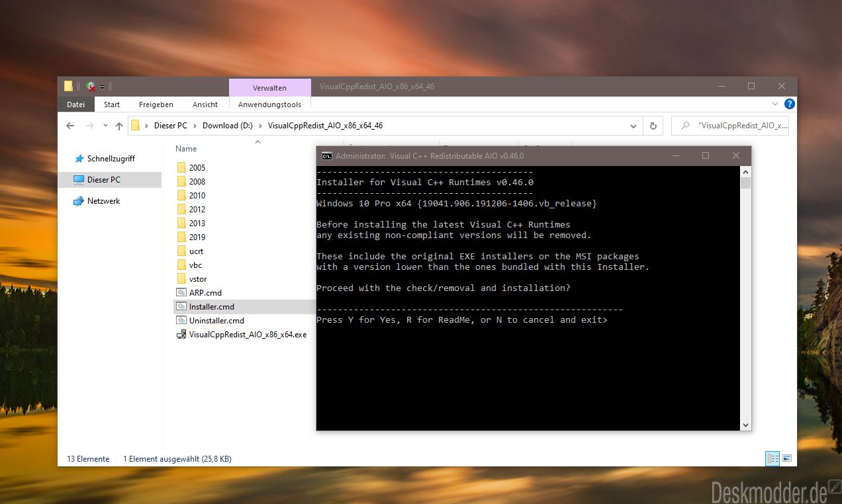This screenshot has height=504, width=842.
Task: Open Explorer help with the question mark icon
Action: click(x=789, y=105)
